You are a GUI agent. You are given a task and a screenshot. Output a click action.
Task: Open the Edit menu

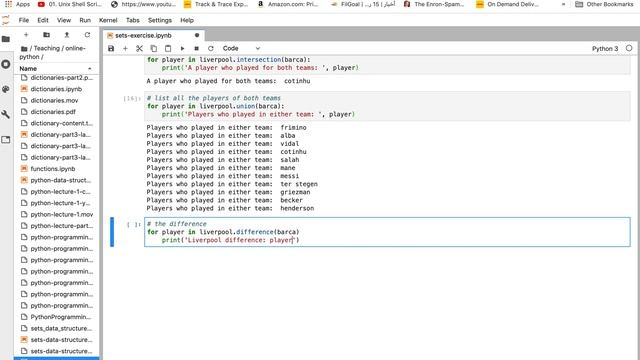pos(43,20)
